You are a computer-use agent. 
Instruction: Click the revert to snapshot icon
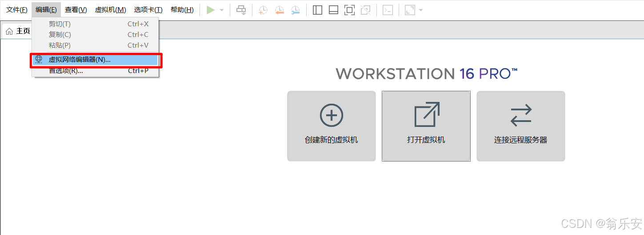pyautogui.click(x=279, y=10)
